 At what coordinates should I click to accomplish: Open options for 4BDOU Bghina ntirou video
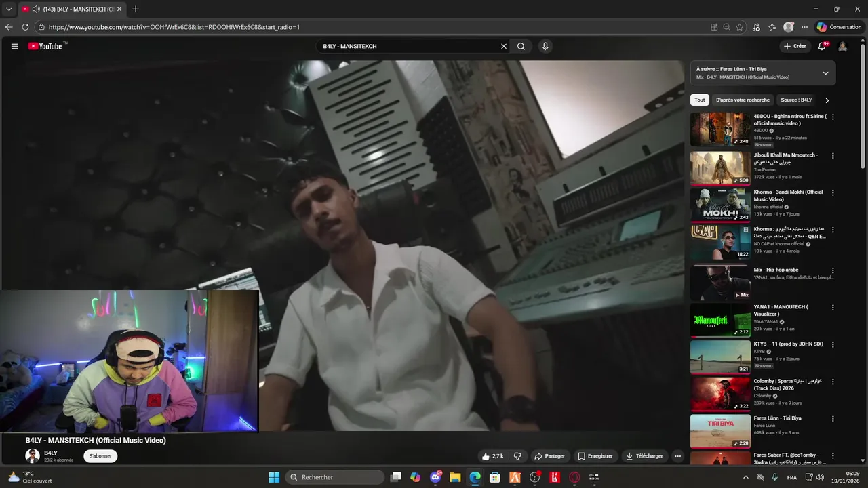coord(833,117)
